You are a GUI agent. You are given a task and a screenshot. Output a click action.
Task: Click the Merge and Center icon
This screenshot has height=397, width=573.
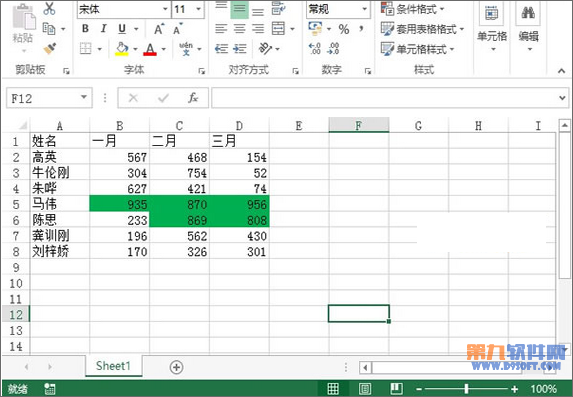[278, 29]
